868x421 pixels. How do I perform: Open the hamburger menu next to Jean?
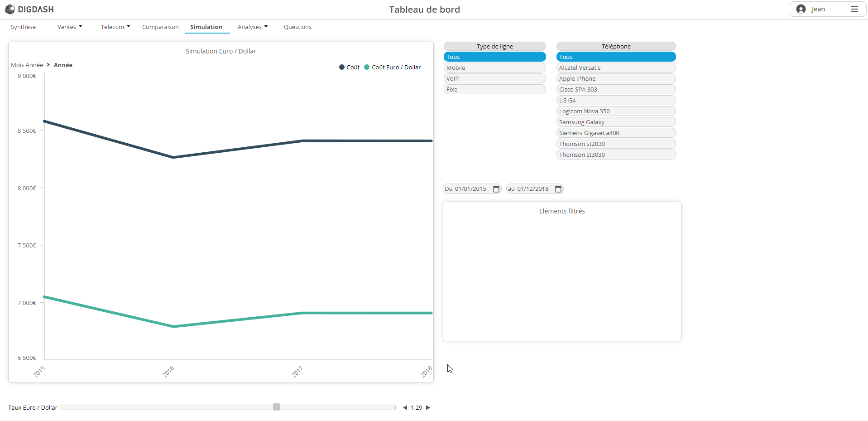[x=854, y=9]
